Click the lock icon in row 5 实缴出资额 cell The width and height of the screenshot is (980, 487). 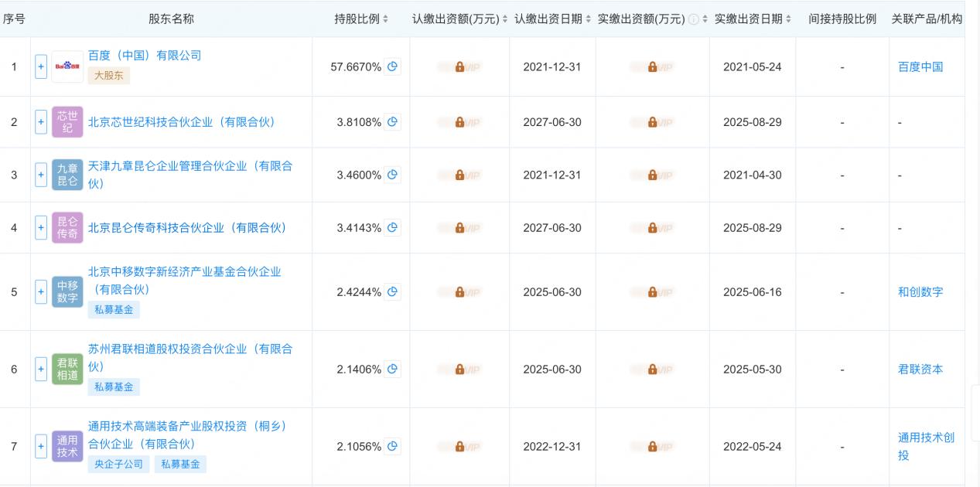click(x=652, y=292)
